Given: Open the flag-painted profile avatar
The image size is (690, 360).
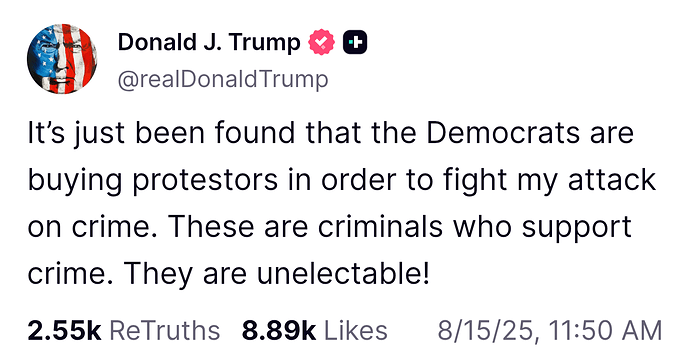Looking at the screenshot, I should click(x=62, y=59).
